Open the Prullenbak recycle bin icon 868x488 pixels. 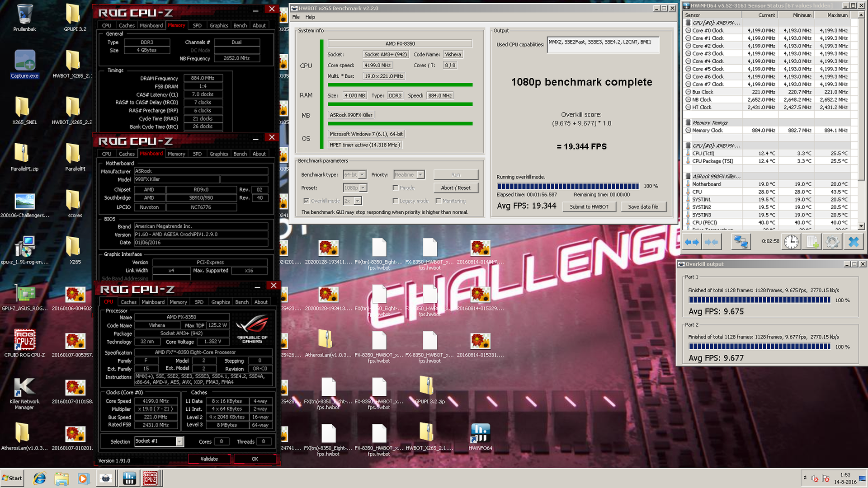click(24, 18)
